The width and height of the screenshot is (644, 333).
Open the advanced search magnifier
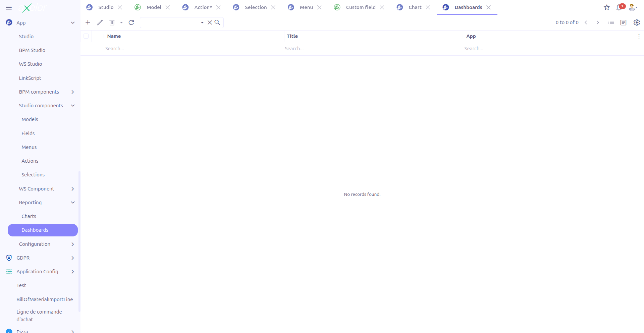tap(218, 22)
